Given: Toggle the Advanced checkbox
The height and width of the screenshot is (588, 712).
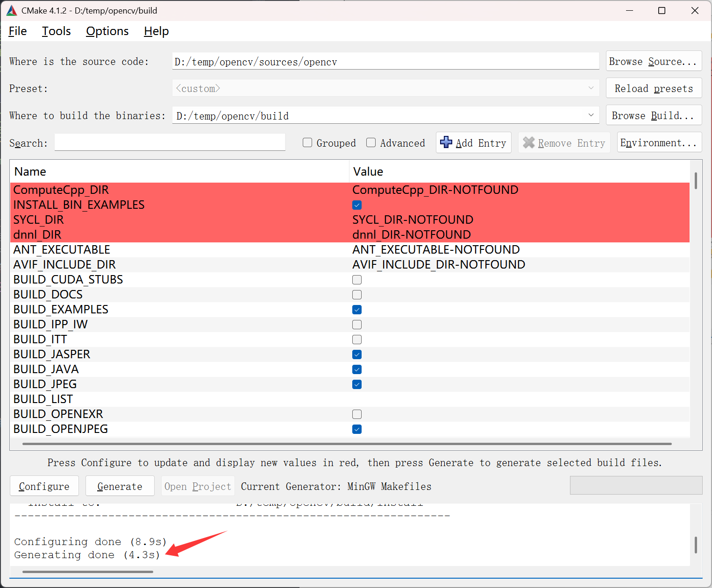Looking at the screenshot, I should (371, 143).
